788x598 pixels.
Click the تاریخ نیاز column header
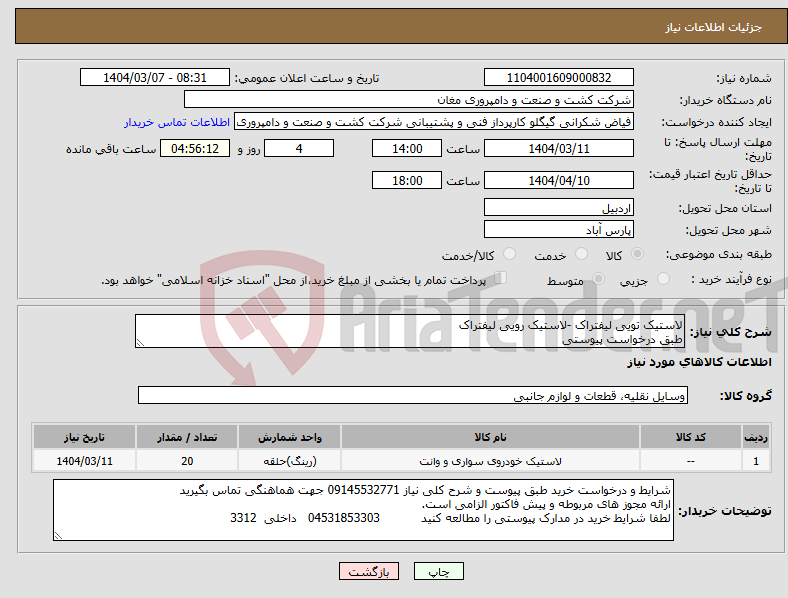[x=84, y=437]
